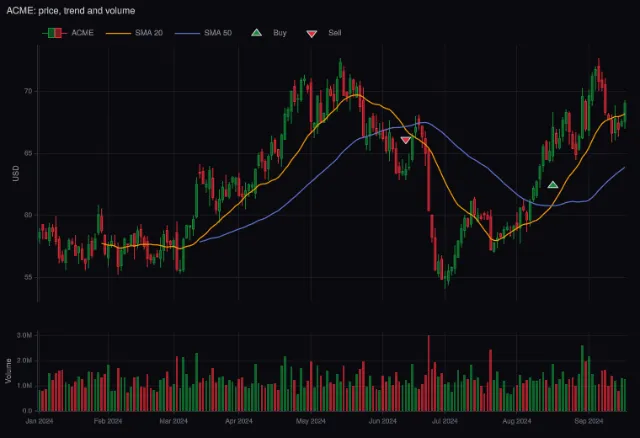The height and width of the screenshot is (438, 640).
Task: Toggle the ACME candlestick legend entry
Action: 68,33
